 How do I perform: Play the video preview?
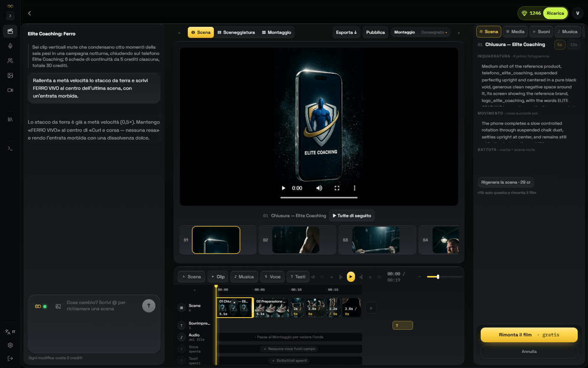click(283, 188)
